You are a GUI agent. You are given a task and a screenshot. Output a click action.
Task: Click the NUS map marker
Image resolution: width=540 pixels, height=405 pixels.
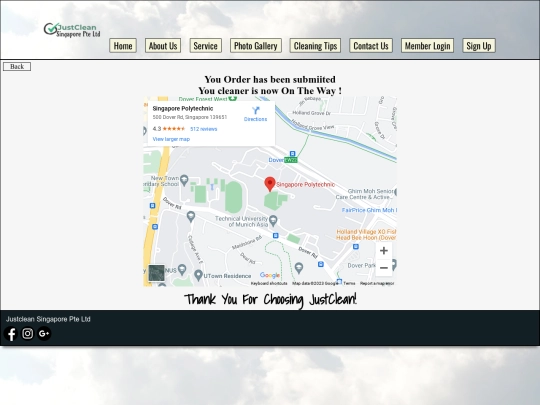pyautogui.click(x=182, y=269)
